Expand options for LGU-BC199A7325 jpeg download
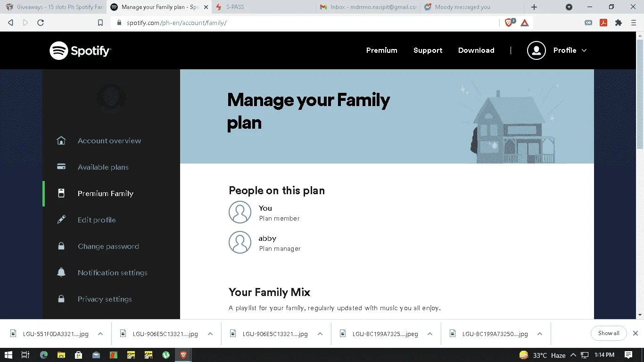Screen dimensions: 644x362 click(430, 334)
